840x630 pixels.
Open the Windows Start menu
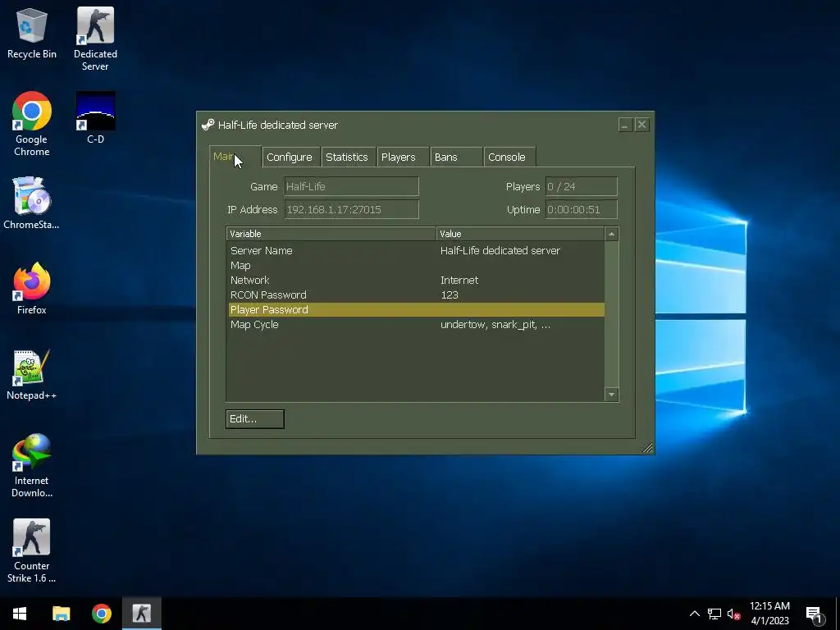pos(20,614)
